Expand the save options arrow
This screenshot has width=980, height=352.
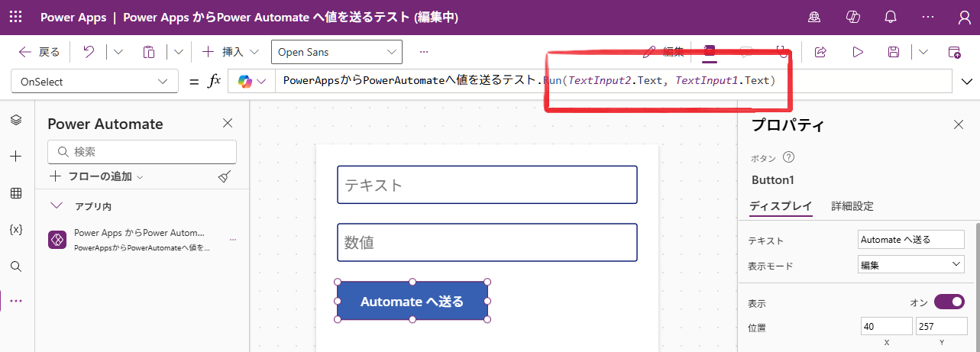point(923,52)
